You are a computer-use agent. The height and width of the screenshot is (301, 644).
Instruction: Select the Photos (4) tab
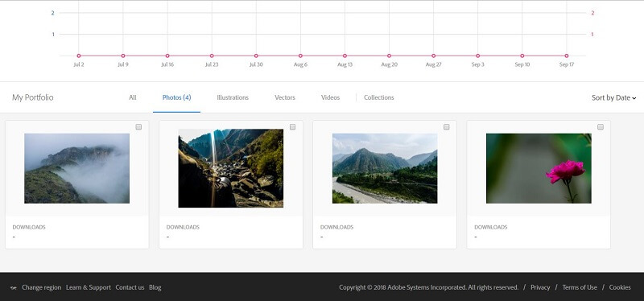click(176, 97)
